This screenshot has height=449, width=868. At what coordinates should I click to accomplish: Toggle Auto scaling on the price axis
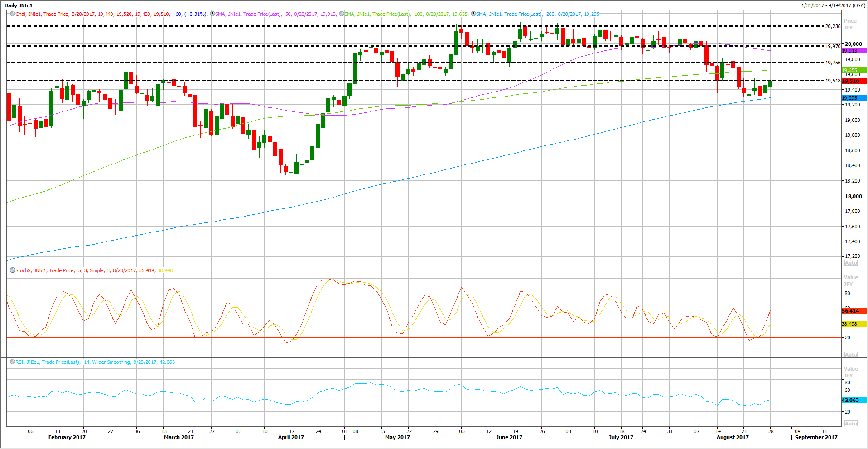click(x=850, y=263)
